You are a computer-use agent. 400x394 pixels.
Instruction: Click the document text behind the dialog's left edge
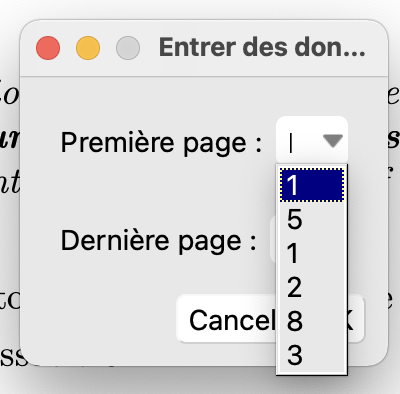click(9, 95)
